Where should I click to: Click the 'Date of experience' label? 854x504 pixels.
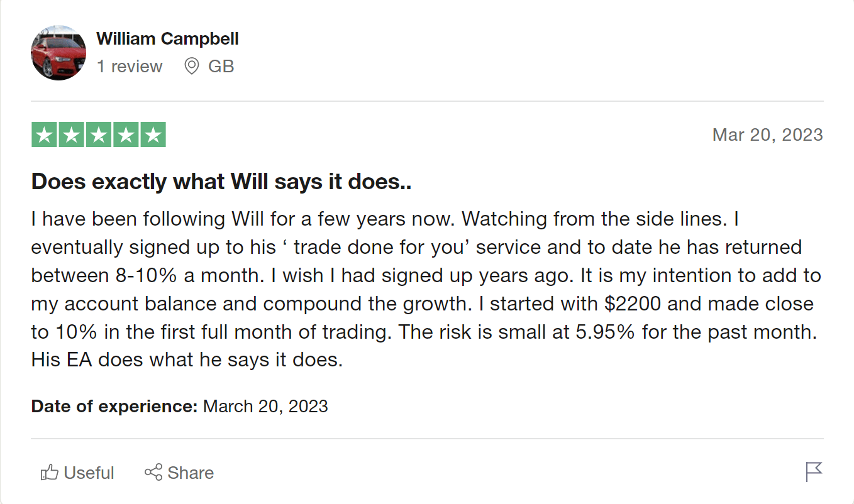[115, 406]
